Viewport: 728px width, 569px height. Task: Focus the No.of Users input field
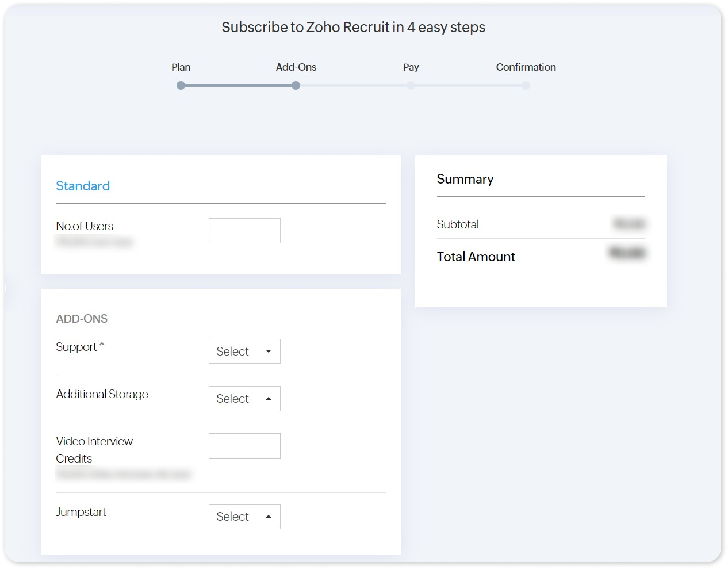coord(244,231)
